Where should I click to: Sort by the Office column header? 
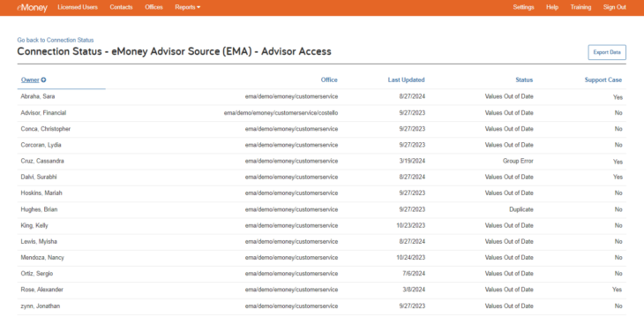pos(329,79)
